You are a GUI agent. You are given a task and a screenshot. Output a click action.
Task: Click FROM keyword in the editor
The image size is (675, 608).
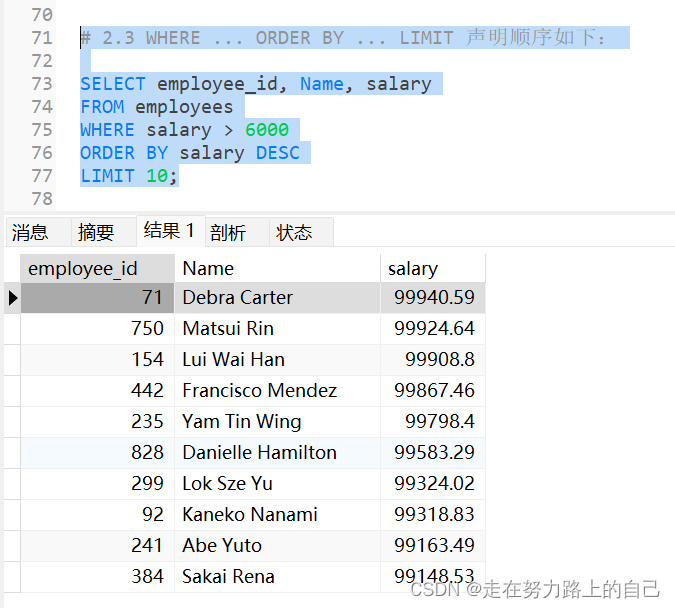102,107
